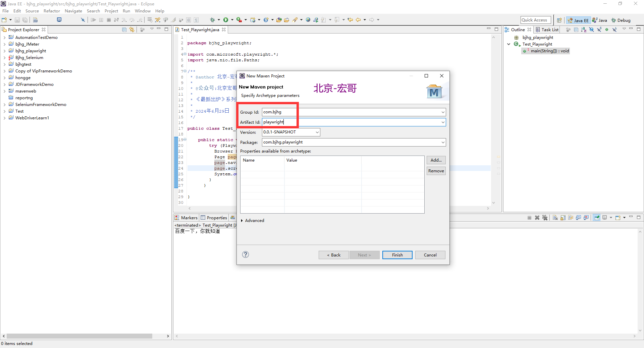This screenshot has height=348, width=644.
Task: Open the Version dropdown
Action: coord(317,132)
